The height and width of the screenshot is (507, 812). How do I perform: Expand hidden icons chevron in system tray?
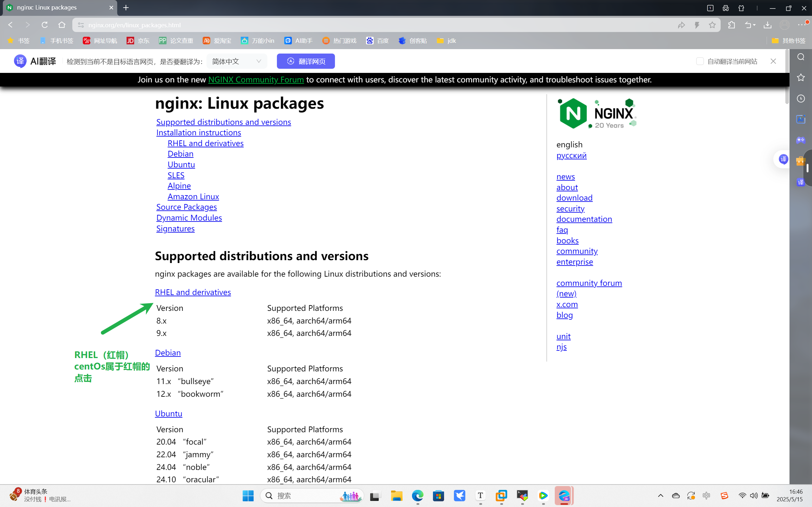660,496
